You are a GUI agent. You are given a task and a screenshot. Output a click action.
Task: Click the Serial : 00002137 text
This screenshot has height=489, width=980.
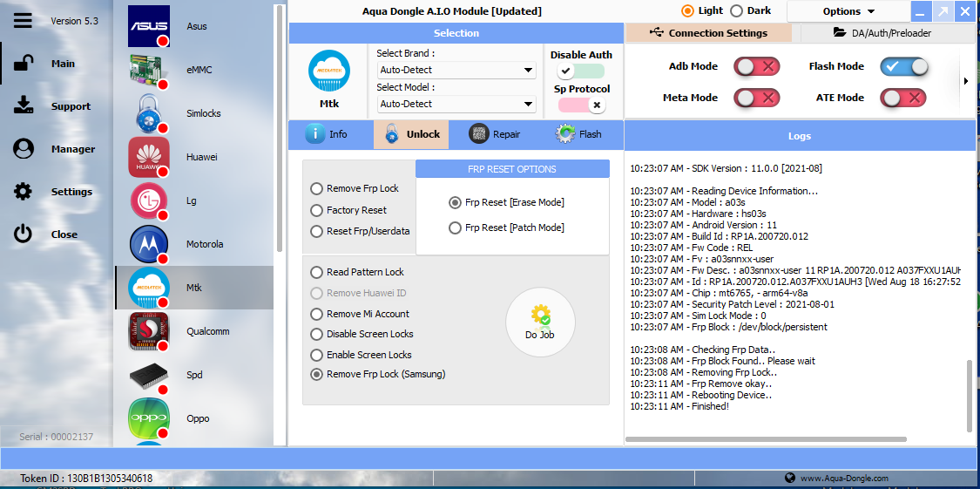[x=57, y=437]
